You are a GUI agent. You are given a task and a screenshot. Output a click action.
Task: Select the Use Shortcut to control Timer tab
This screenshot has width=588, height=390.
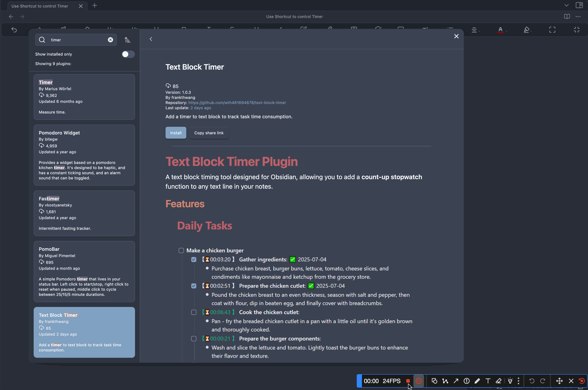tap(40, 6)
